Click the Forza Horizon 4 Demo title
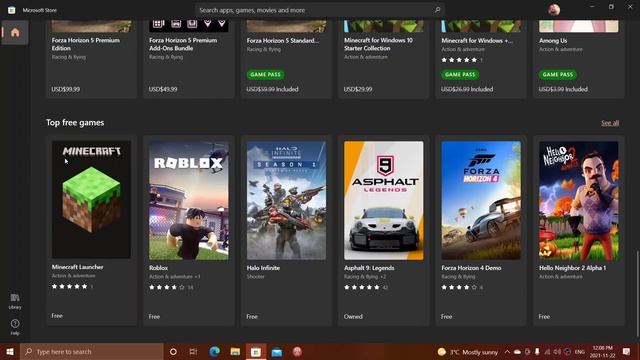Image resolution: width=640 pixels, height=360 pixels. (471, 268)
